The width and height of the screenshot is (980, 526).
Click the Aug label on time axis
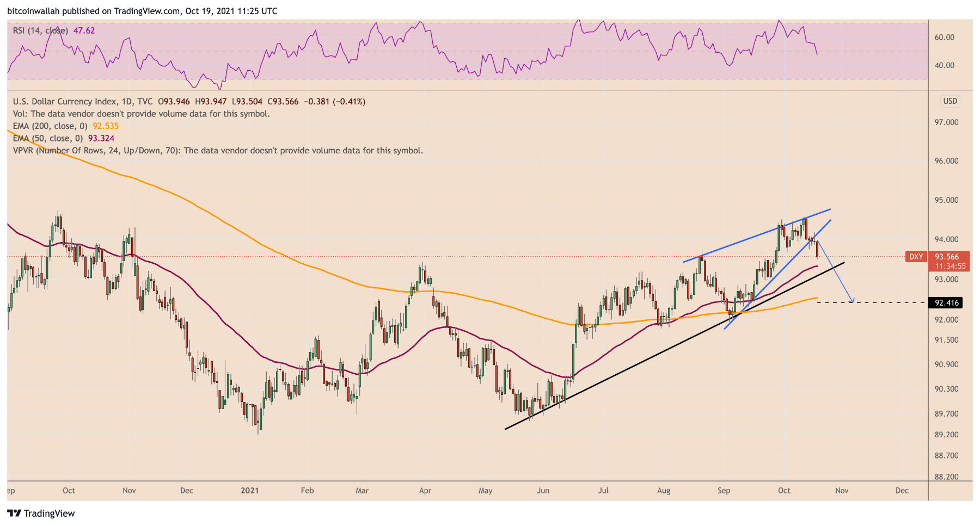(x=664, y=491)
